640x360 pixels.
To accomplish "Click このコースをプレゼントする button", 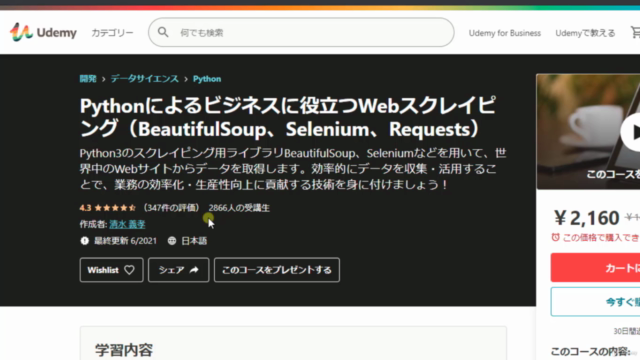I will coord(277,270).
